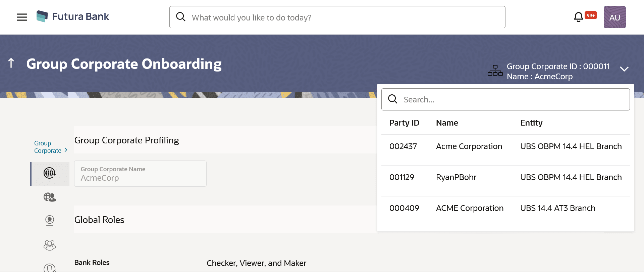This screenshot has height=272, width=644.
Task: Select party 002437 Acme Corporation row
Action: pos(505,147)
